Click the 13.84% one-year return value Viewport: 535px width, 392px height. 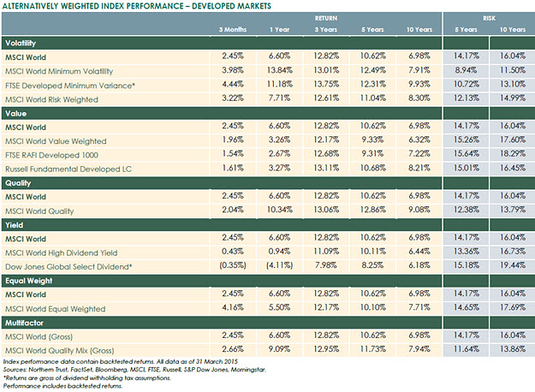279,70
